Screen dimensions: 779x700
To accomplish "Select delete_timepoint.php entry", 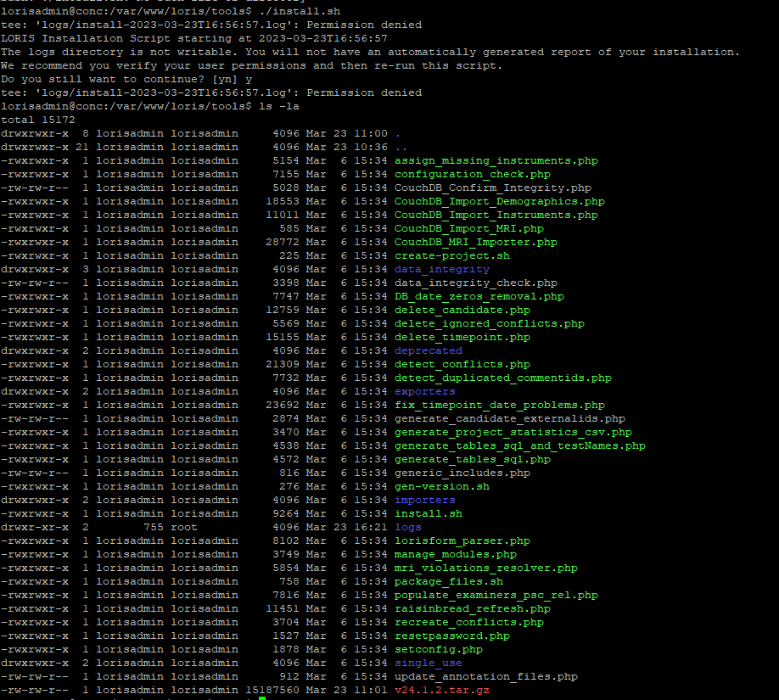I will pos(462,338).
